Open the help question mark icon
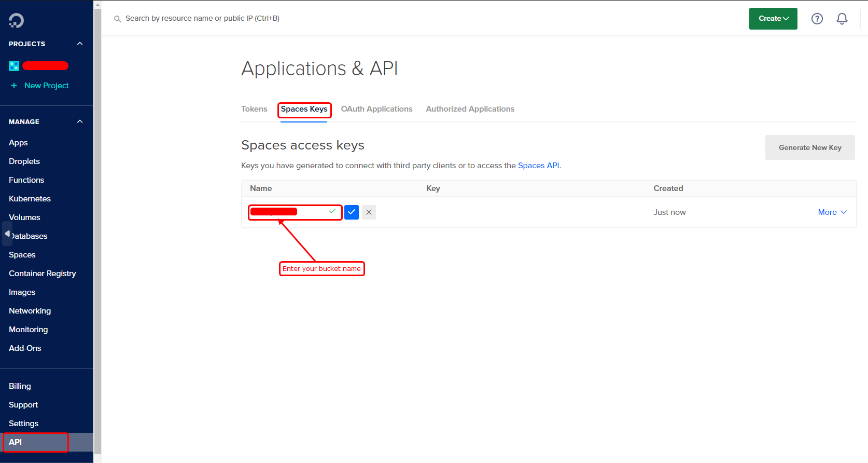This screenshot has height=463, width=868. tap(817, 19)
